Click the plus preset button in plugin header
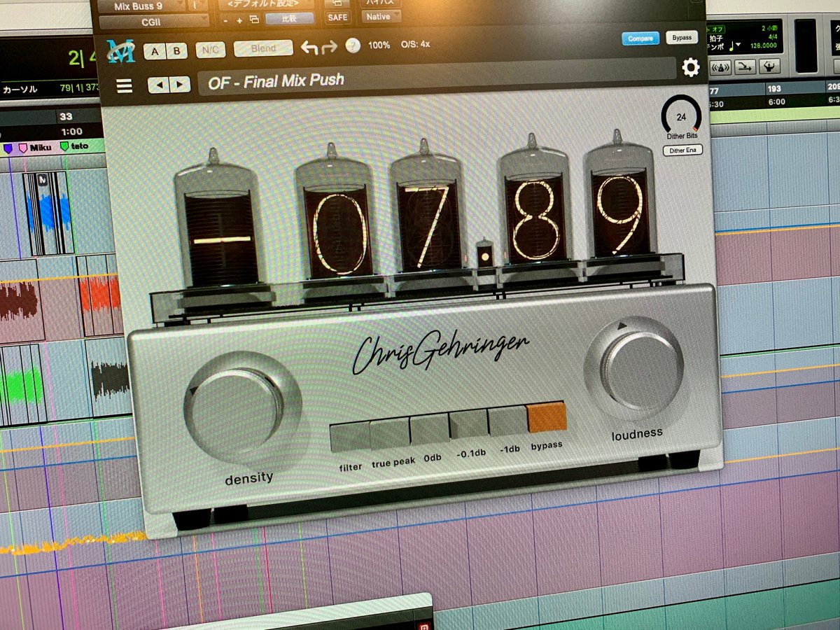Screen dimensions: 840x630 click(239, 20)
